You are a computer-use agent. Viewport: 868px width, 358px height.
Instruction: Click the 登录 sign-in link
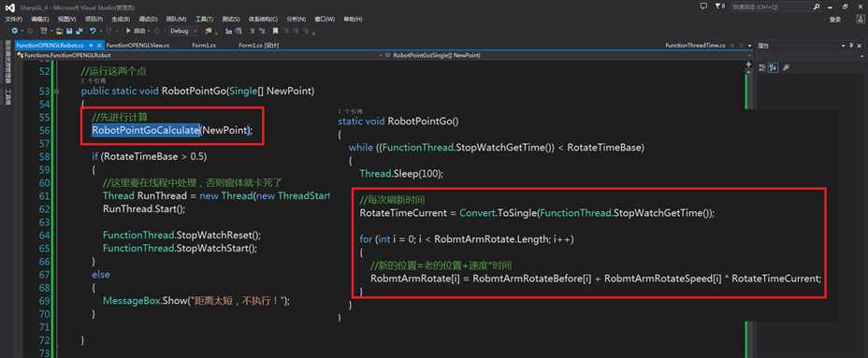pyautogui.click(x=835, y=20)
